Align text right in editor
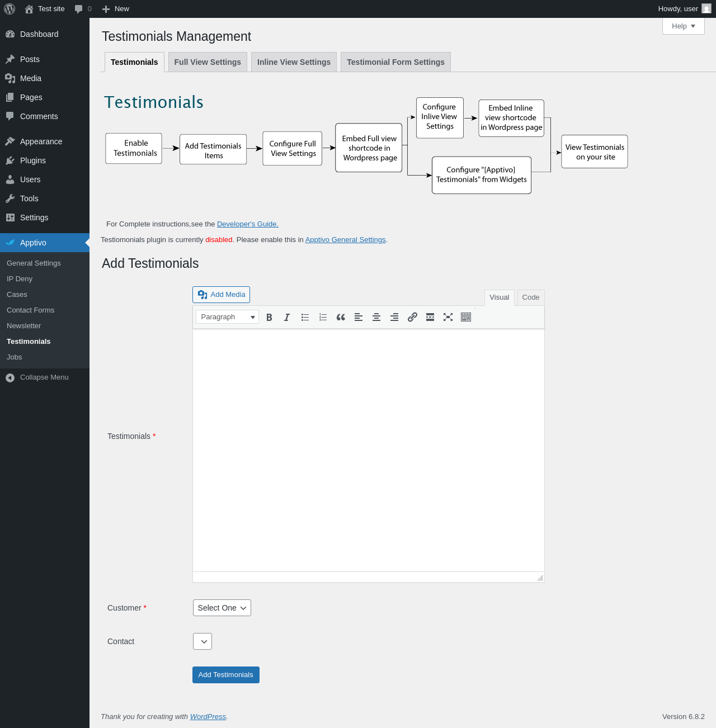 (x=394, y=317)
